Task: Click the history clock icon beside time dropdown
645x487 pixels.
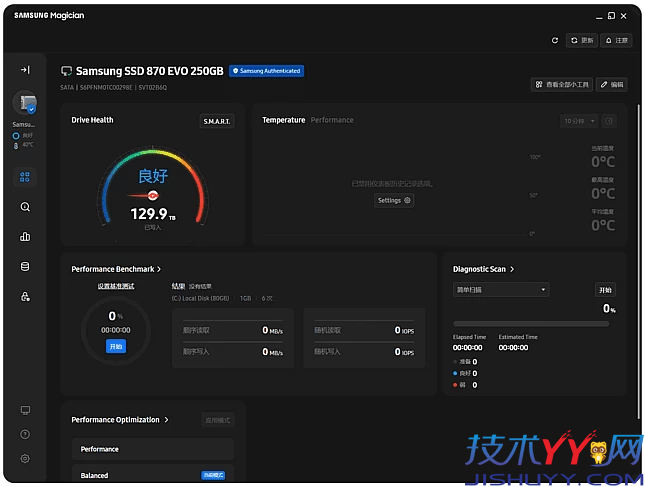Action: point(609,121)
